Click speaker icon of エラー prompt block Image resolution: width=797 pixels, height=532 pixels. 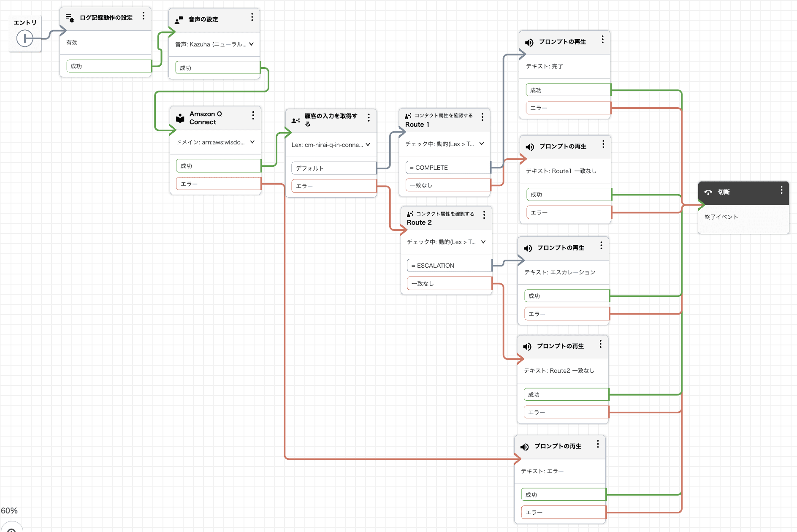525,447
